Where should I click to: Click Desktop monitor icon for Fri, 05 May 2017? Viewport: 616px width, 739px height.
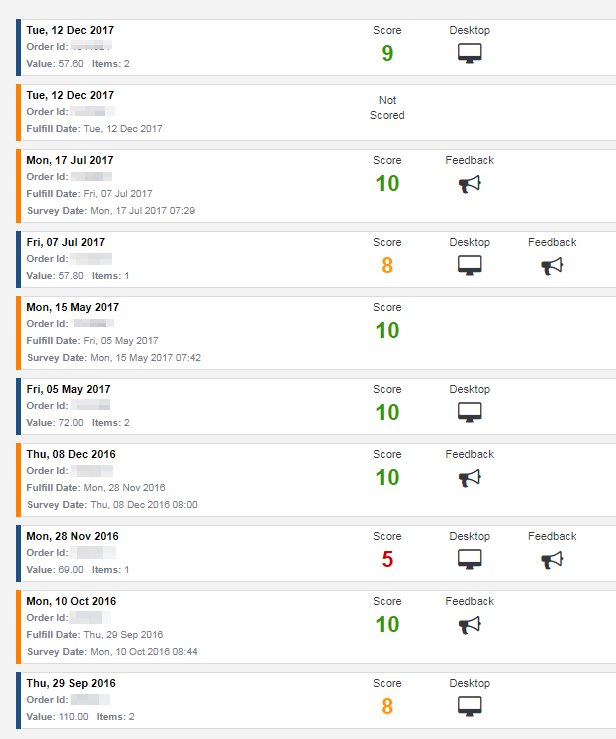click(x=469, y=412)
